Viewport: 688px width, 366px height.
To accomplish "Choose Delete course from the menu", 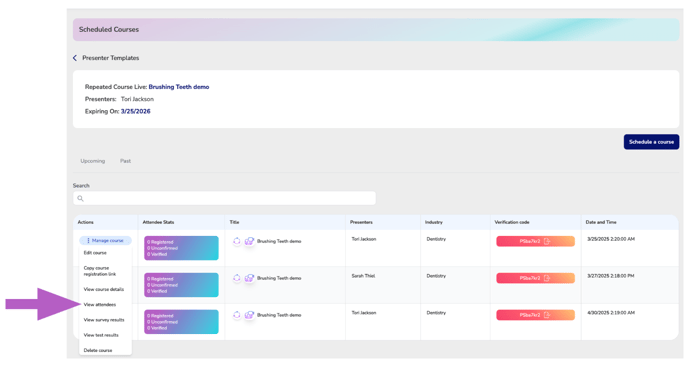I will point(98,350).
